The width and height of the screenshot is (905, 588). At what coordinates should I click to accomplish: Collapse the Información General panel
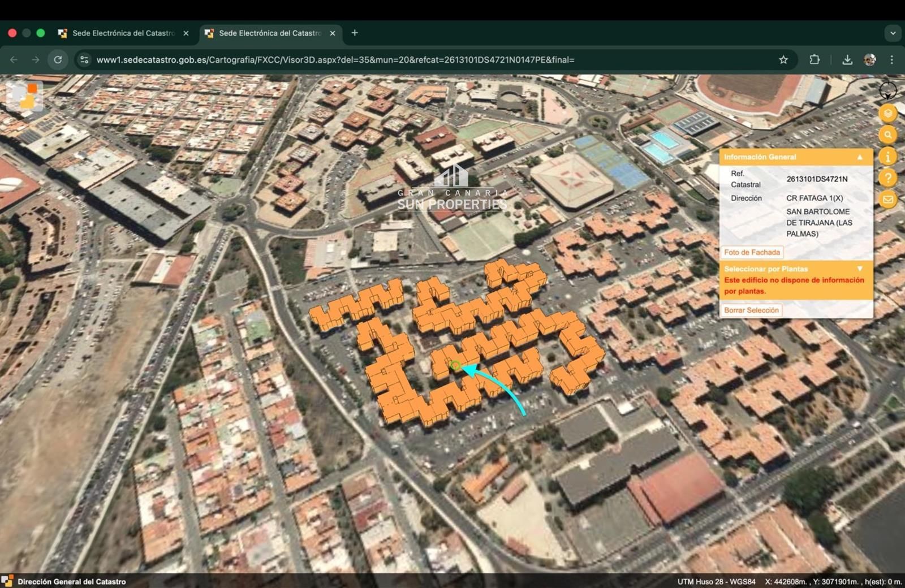(860, 157)
